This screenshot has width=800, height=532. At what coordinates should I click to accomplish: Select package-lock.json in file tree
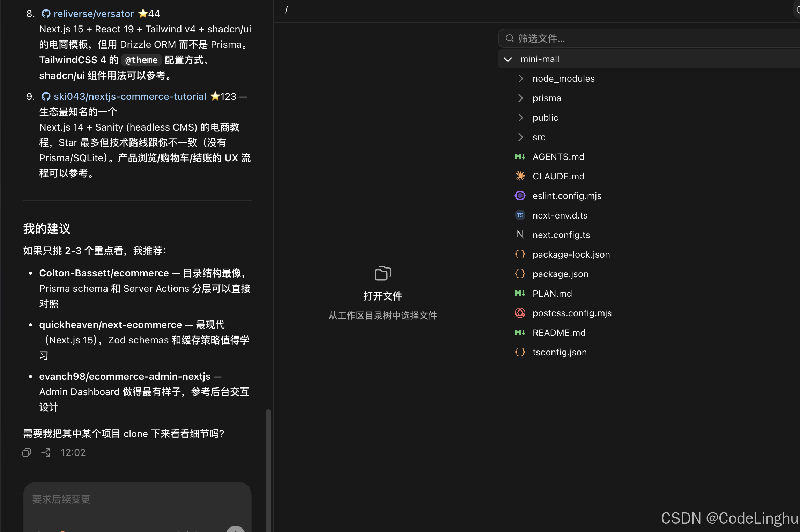(571, 254)
